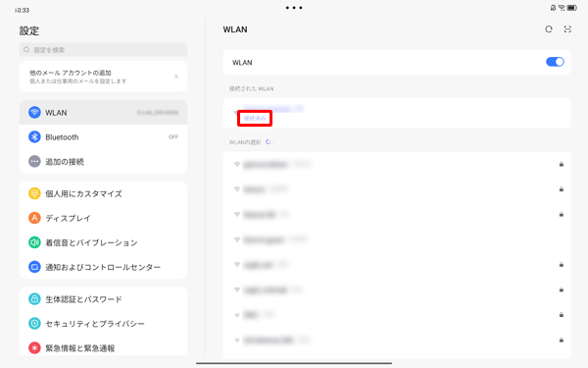588x368 pixels.
Task: Tap the home gesture bar at bottom
Action: (x=294, y=363)
